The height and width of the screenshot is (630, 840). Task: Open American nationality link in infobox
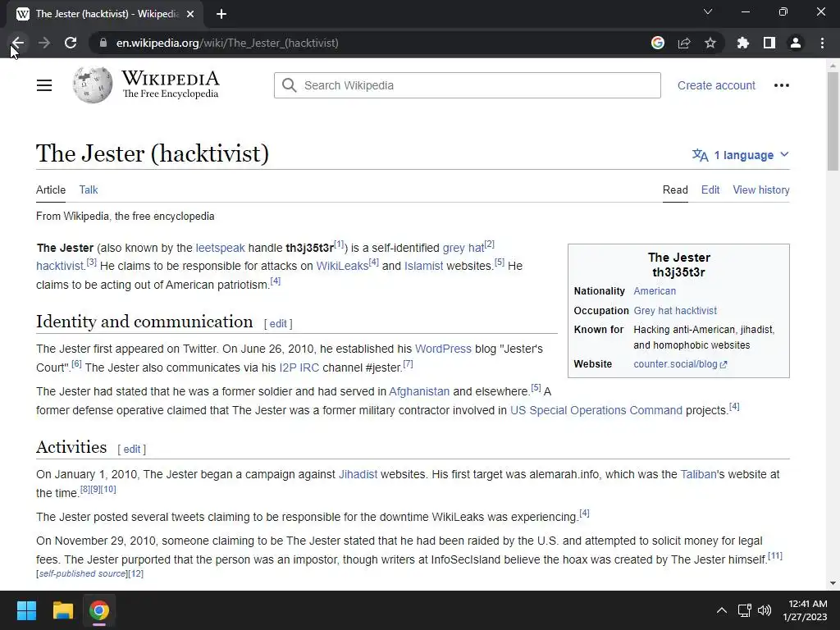pyautogui.click(x=655, y=291)
